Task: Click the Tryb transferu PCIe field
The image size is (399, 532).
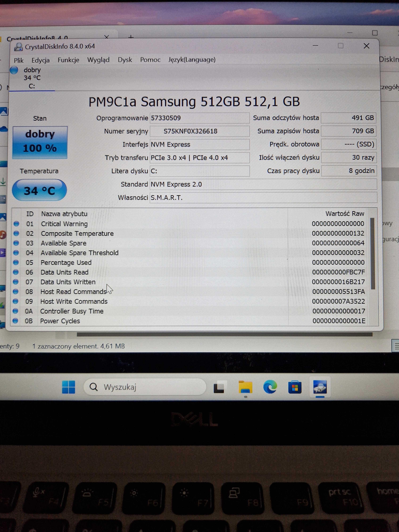Action: pyautogui.click(x=199, y=158)
